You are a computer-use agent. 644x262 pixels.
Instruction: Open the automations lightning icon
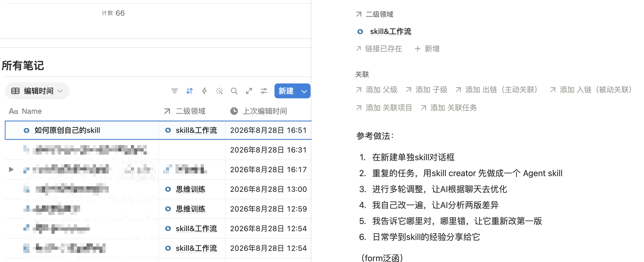pos(204,91)
